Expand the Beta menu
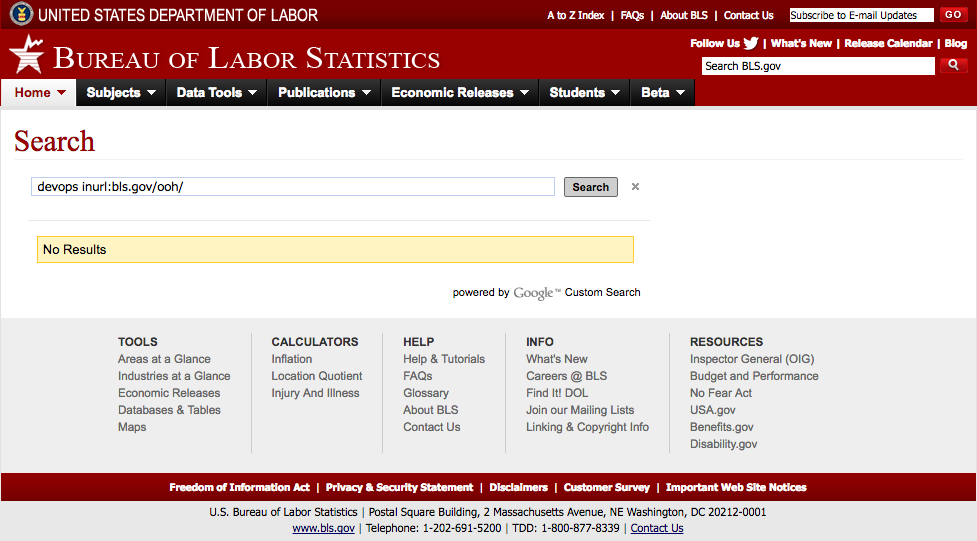The height and width of the screenshot is (541, 977). [662, 92]
